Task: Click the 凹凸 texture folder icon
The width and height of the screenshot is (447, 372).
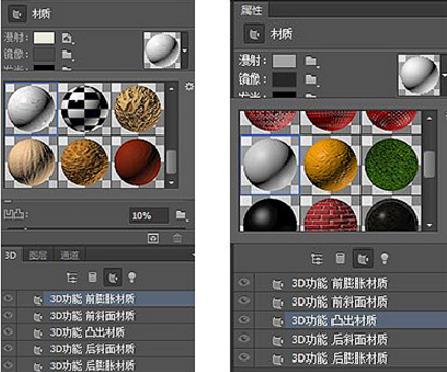Action: (x=181, y=215)
